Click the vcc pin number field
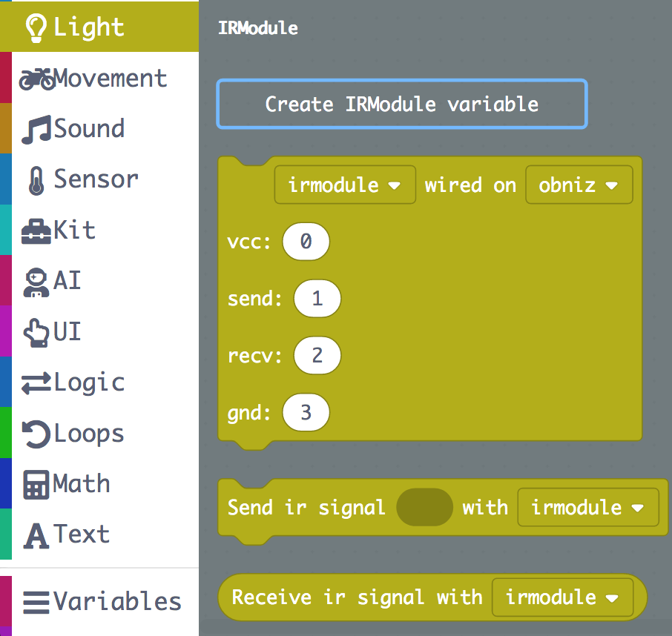The image size is (672, 636). 306,242
